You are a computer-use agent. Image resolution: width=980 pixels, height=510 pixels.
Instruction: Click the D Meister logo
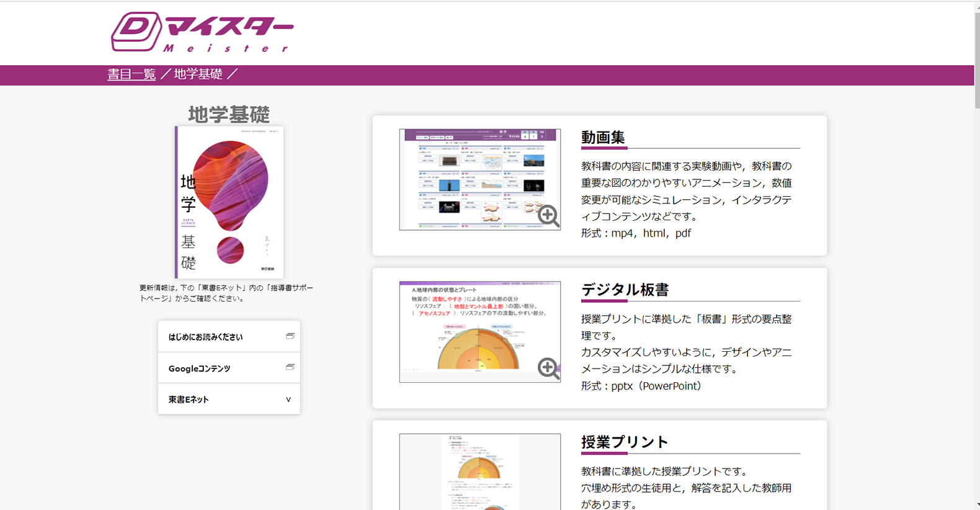(202, 32)
